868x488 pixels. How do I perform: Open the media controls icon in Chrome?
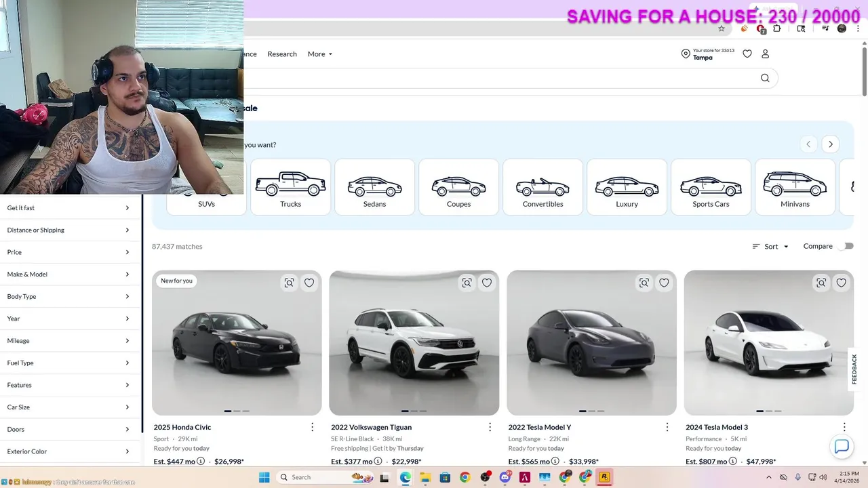(x=825, y=28)
